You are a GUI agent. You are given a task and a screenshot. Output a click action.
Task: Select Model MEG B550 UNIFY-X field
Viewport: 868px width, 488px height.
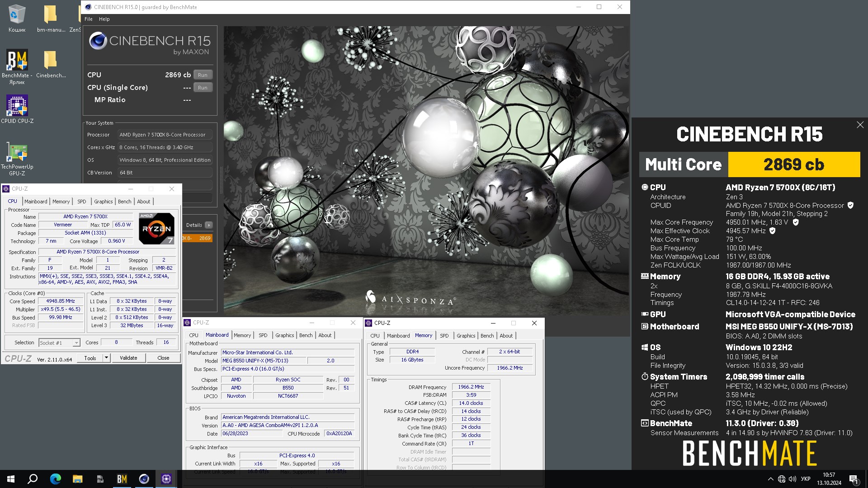[x=263, y=361]
